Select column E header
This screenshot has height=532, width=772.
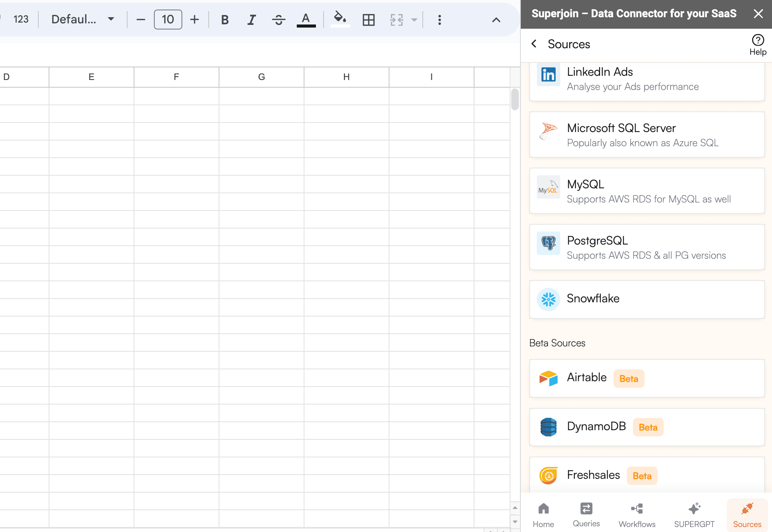(92, 77)
